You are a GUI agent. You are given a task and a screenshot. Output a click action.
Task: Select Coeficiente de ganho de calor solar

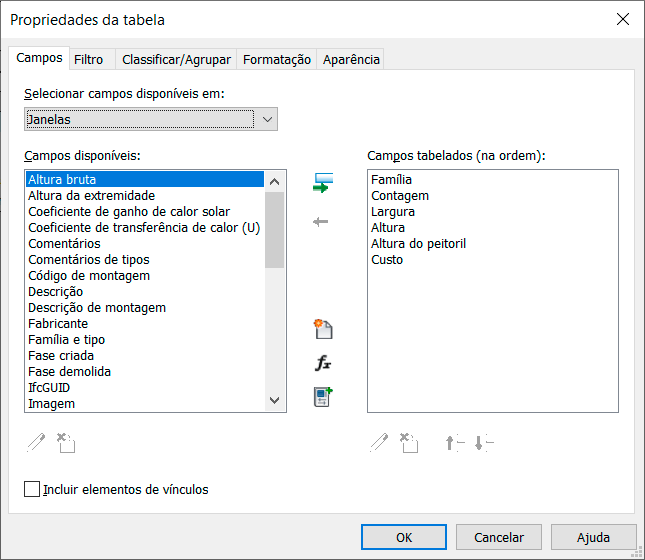point(145,211)
